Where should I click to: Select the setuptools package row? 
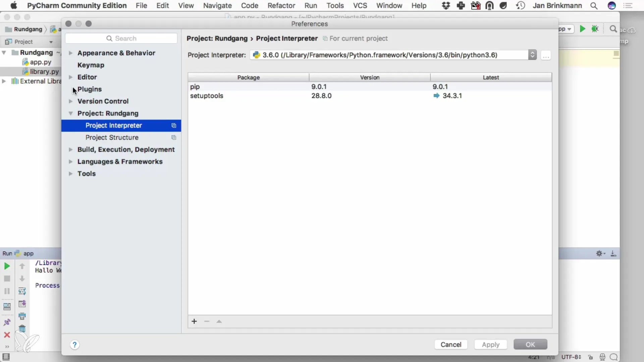click(x=370, y=96)
